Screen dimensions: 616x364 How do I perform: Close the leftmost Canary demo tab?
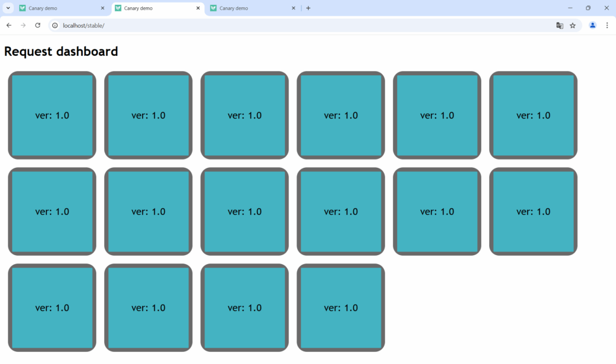point(102,8)
